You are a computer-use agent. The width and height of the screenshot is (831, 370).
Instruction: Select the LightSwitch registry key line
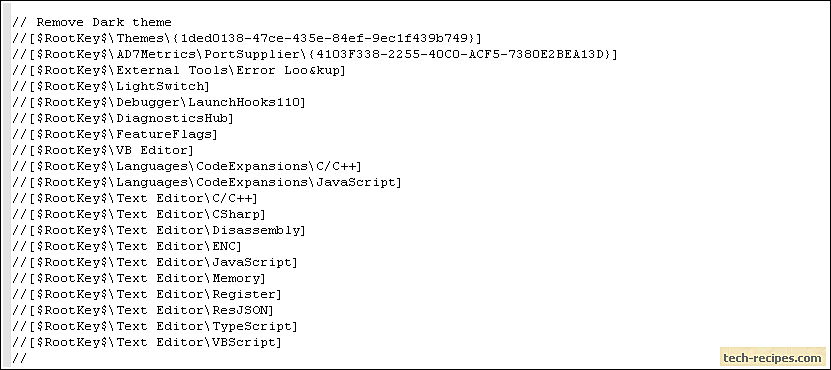click(x=111, y=86)
